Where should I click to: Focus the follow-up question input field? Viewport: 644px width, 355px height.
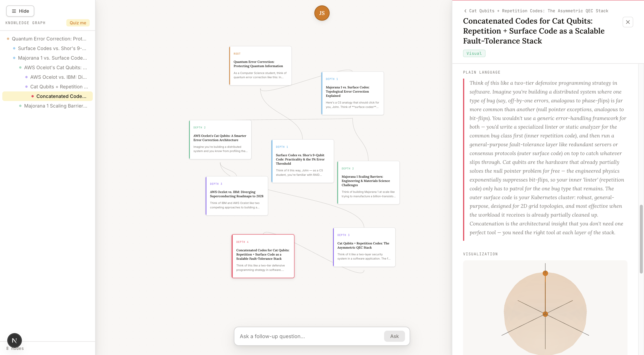point(309,336)
